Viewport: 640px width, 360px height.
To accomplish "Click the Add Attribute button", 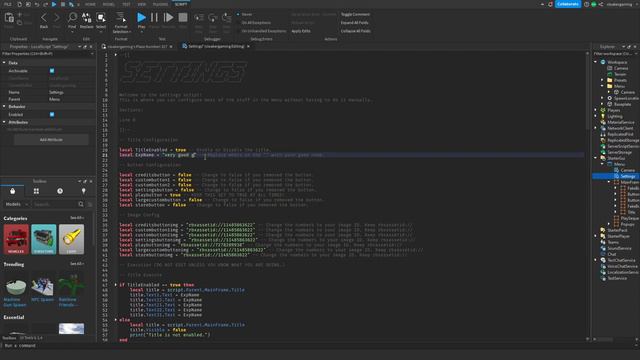I will pos(51,140).
